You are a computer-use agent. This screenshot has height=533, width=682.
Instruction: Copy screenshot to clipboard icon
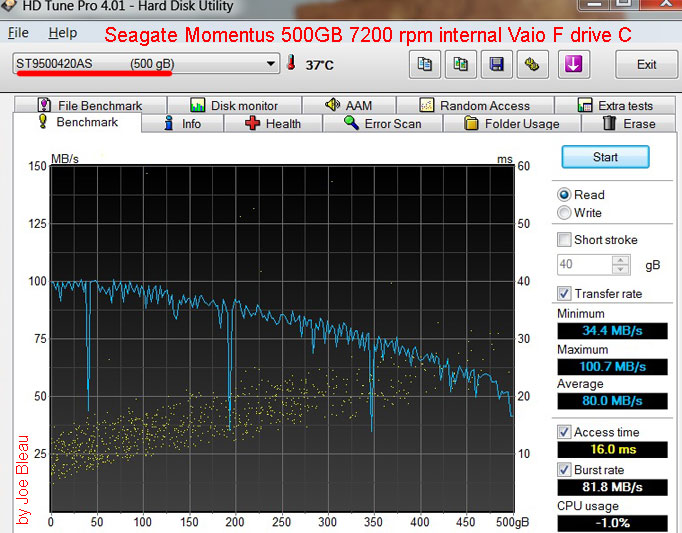tap(461, 64)
